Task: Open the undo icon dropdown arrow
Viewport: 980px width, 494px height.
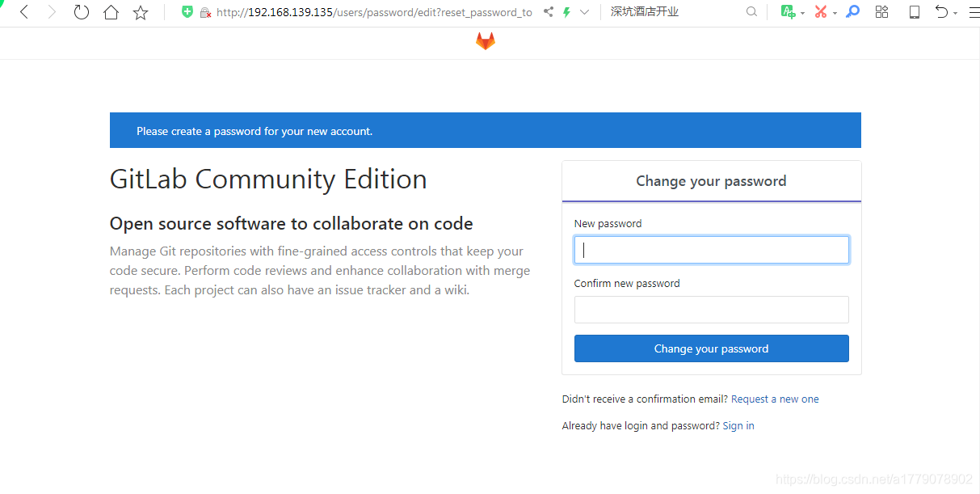Action: [955, 13]
